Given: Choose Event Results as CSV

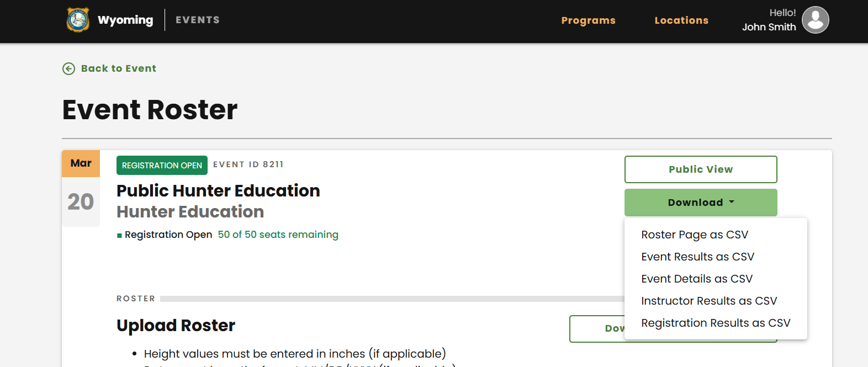Looking at the screenshot, I should (697, 257).
